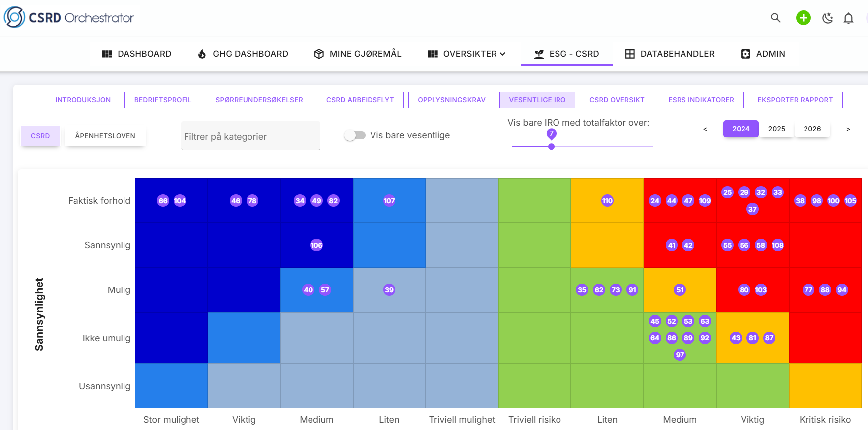Open IRO bubble 51
The height and width of the screenshot is (430, 868).
[x=680, y=290]
